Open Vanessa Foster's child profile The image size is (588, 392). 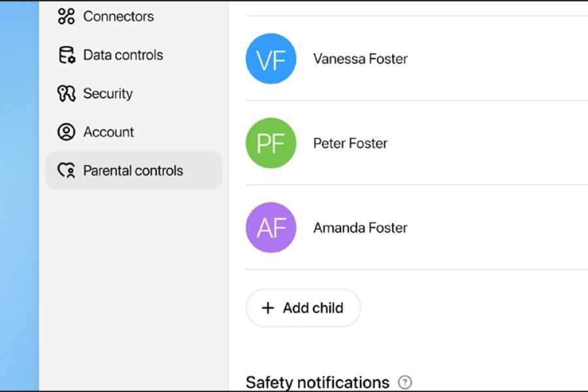[360, 59]
